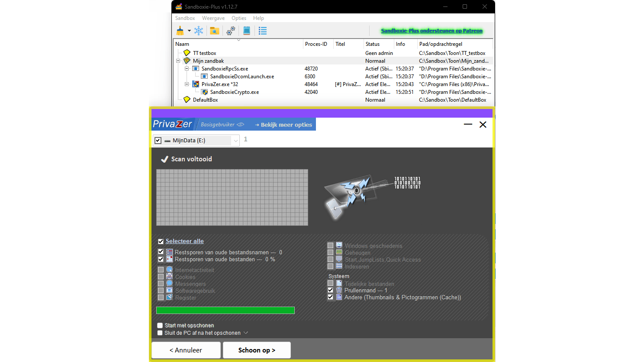Open Sandboxie settings via the gears icon
The width and height of the screenshot is (644, 362).
[231, 31]
